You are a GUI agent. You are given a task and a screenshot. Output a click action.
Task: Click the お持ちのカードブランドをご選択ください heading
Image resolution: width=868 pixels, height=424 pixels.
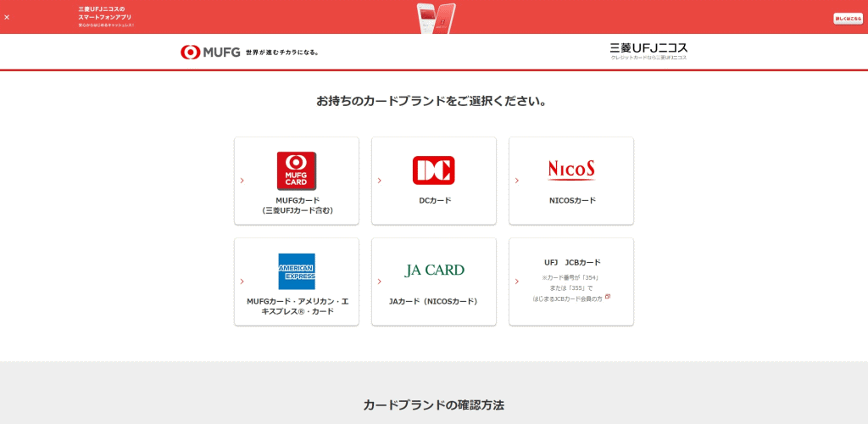point(432,101)
